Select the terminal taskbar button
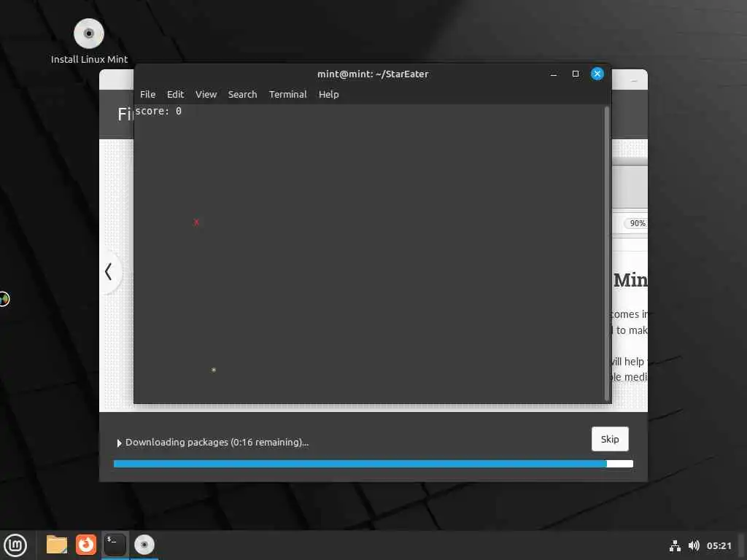Screen dimensions: 747x560 coord(115,545)
